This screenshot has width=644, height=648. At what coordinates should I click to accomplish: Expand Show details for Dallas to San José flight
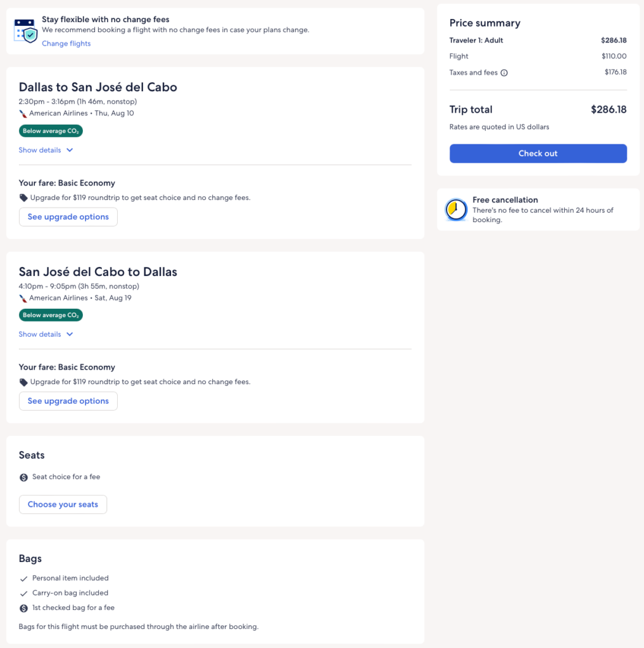41,151
